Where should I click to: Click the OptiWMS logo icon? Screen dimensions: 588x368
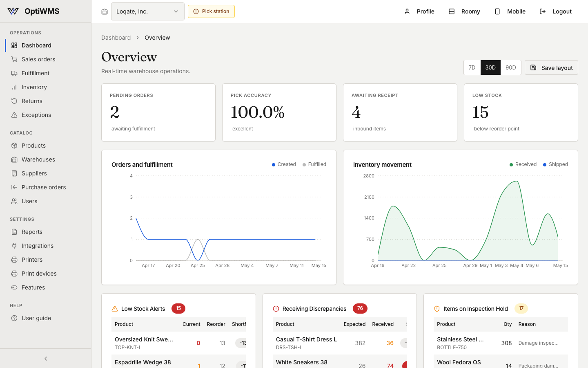(x=13, y=11)
